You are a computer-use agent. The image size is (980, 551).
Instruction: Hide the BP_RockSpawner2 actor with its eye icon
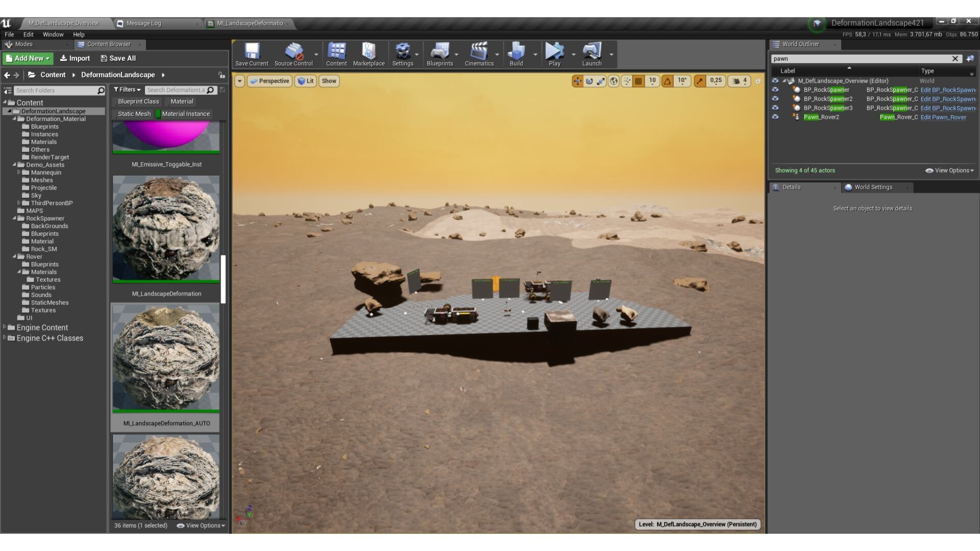[775, 99]
